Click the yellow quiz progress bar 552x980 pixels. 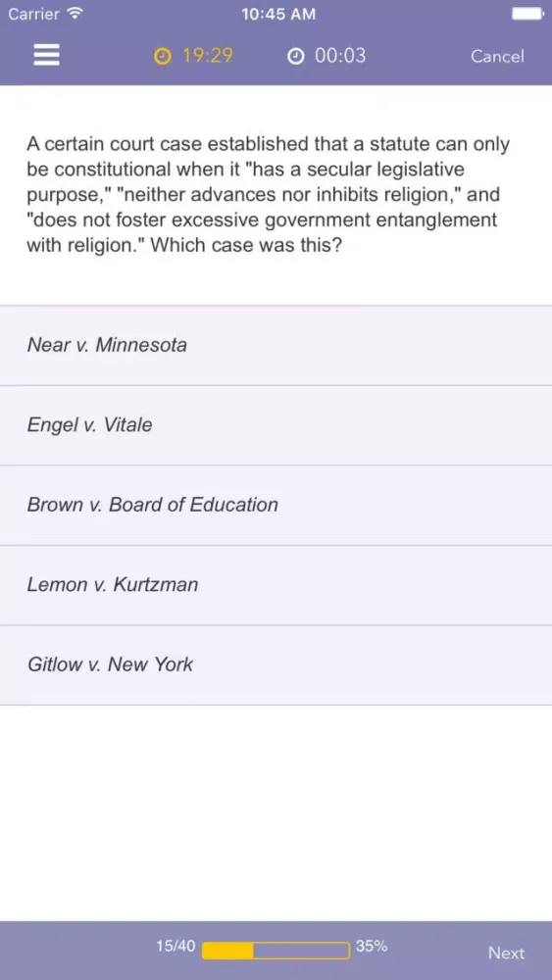point(276,951)
